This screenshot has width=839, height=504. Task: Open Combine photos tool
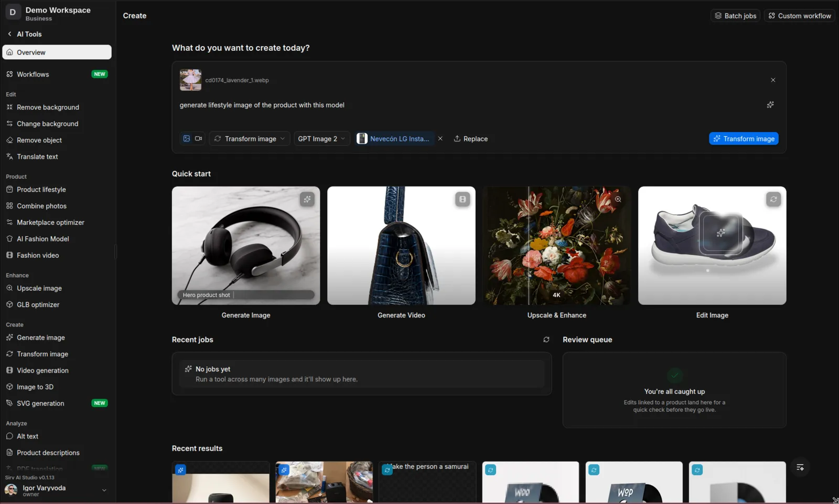[x=57, y=206]
